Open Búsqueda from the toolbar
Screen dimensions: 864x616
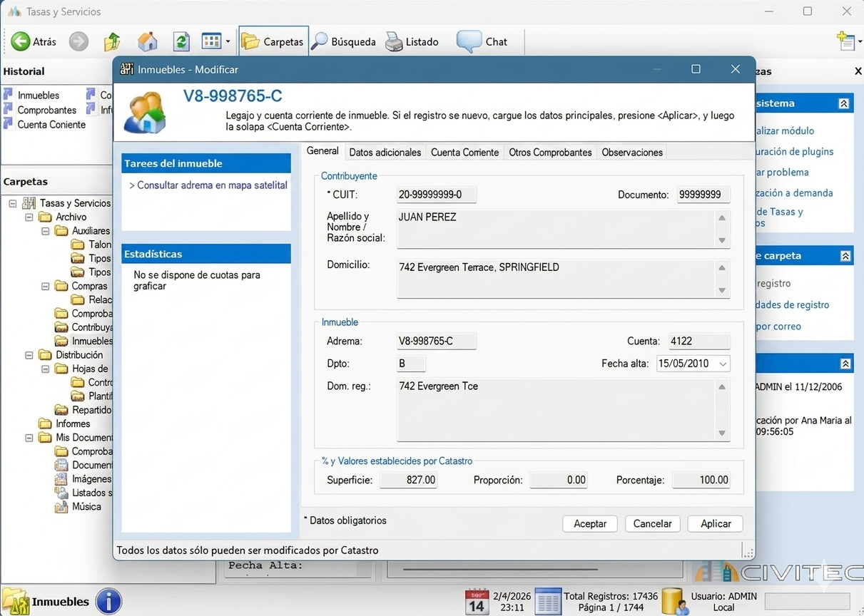click(x=344, y=41)
